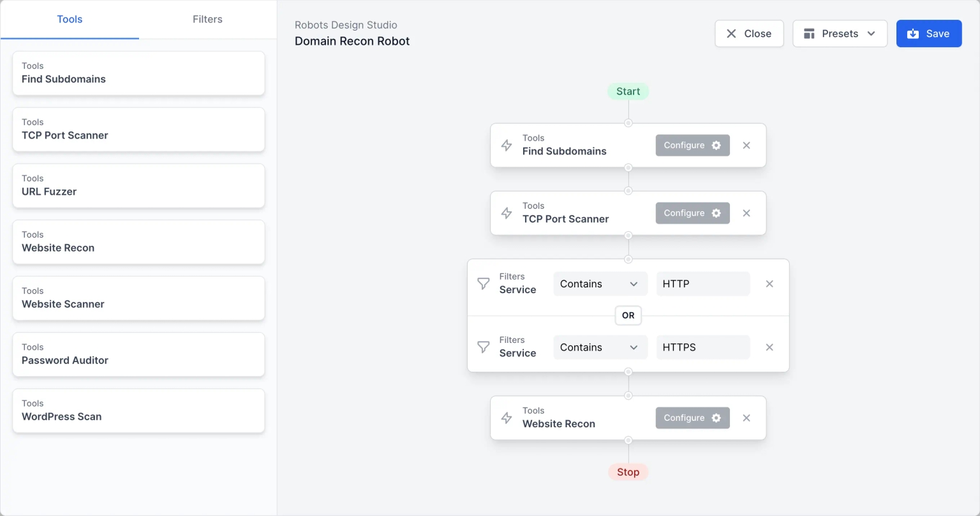
Task: Toggle the OR operator between filters
Action: [628, 315]
